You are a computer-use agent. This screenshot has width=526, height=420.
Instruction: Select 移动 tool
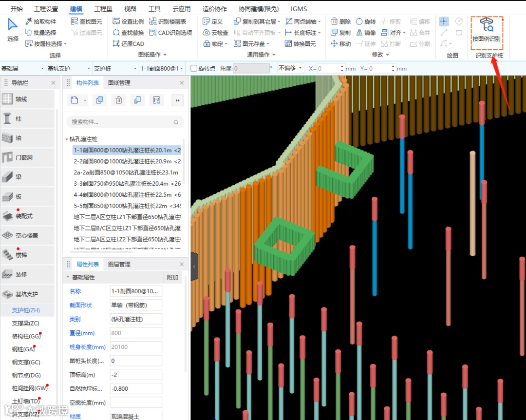click(x=341, y=44)
